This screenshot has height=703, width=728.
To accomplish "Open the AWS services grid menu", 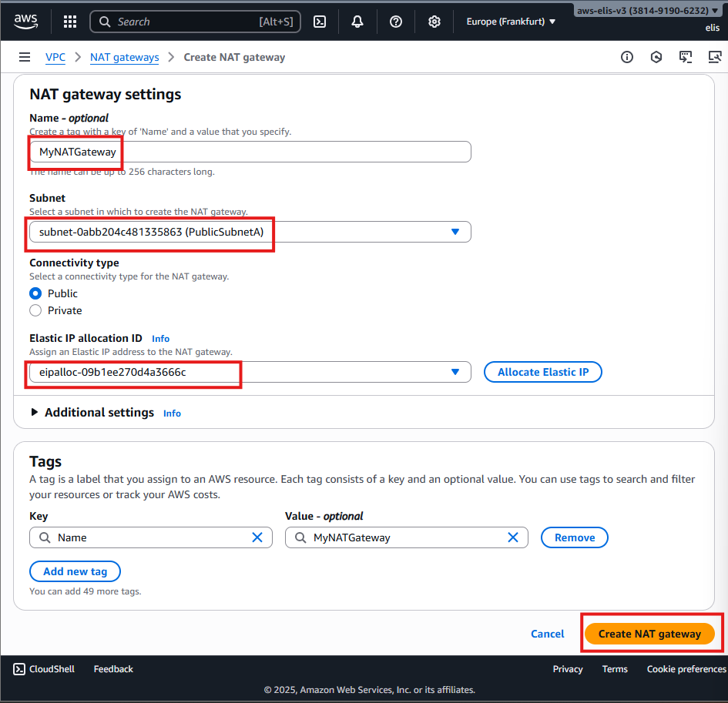I will pyautogui.click(x=70, y=22).
